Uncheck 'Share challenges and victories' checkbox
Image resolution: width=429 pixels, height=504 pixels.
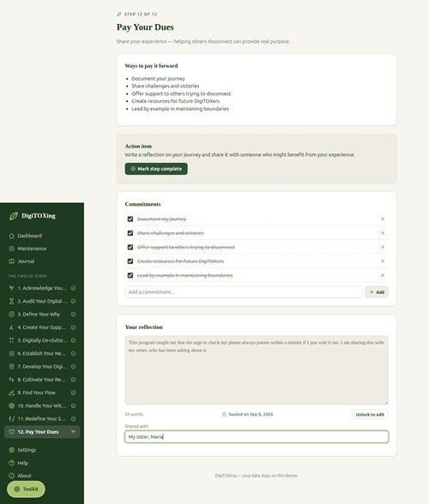tap(130, 233)
